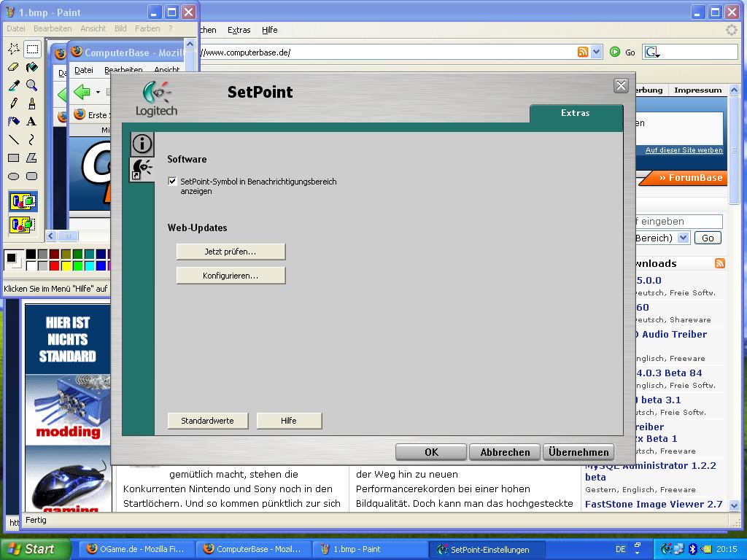
Task: Pick the yellow color swatch in Paint
Action: coord(66,265)
